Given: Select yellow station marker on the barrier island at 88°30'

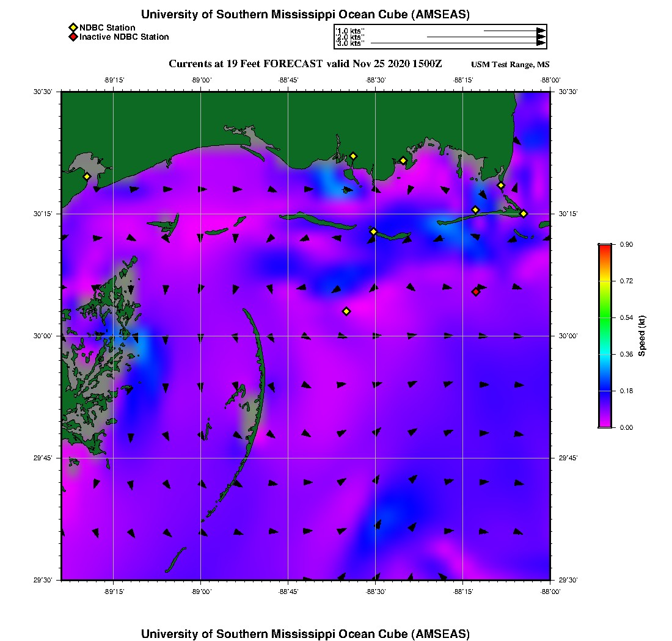Looking at the screenshot, I should tap(374, 231).
